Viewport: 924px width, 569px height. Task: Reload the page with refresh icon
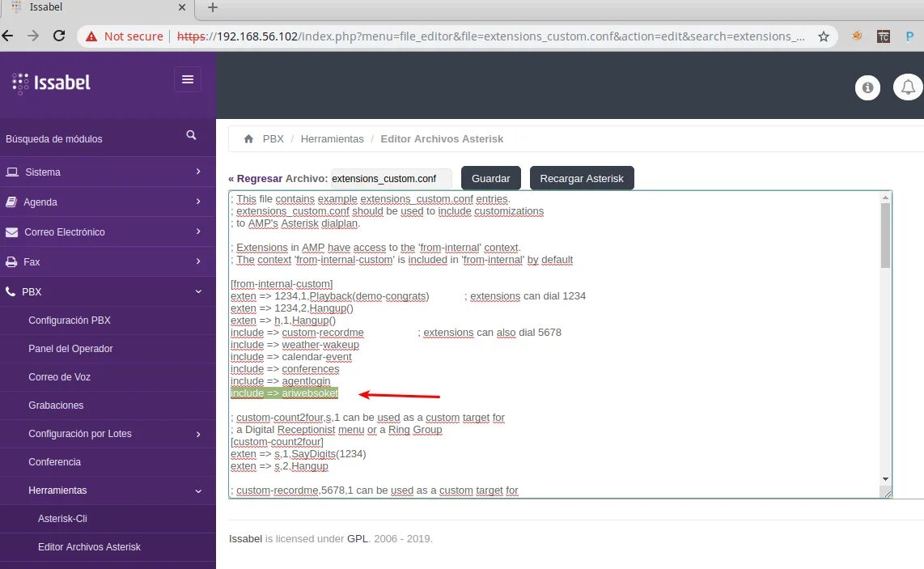(59, 36)
